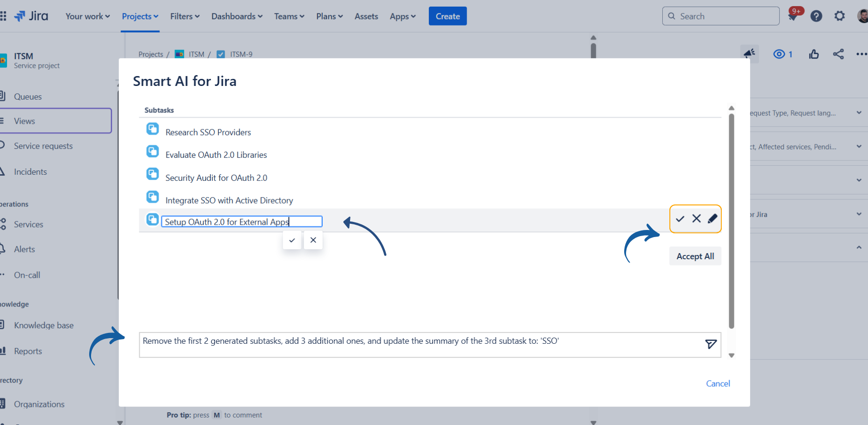Click Evaluate OAuth 2.0 Libraries subtask icon
This screenshot has height=425, width=868.
[x=152, y=151]
